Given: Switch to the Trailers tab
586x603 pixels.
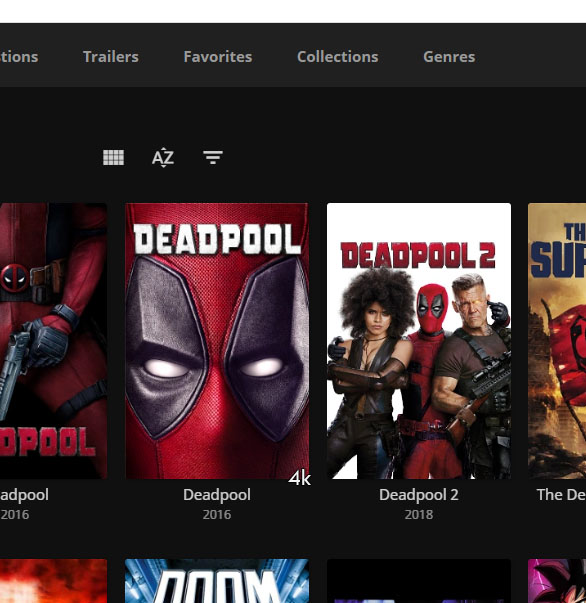Looking at the screenshot, I should (x=111, y=57).
